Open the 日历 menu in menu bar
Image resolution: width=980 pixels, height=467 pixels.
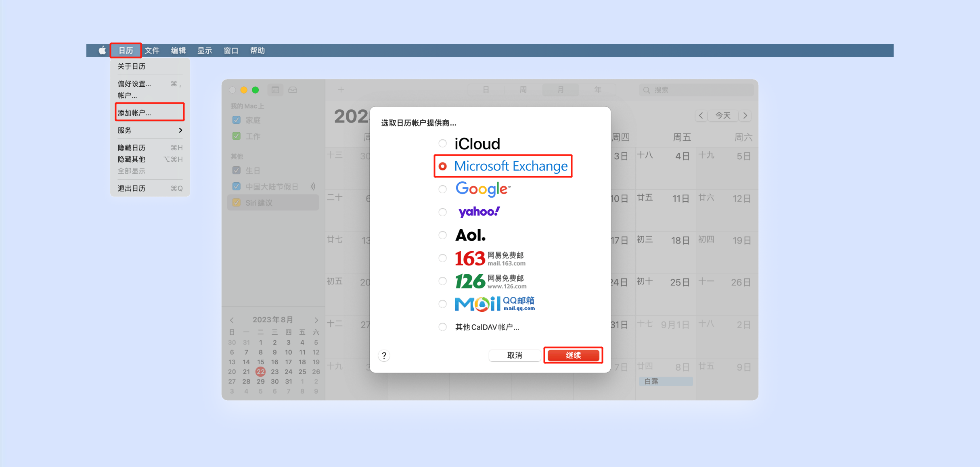(x=126, y=50)
